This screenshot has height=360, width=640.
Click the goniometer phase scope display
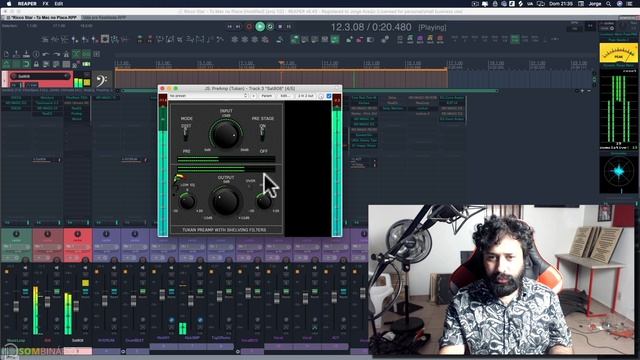(x=618, y=172)
